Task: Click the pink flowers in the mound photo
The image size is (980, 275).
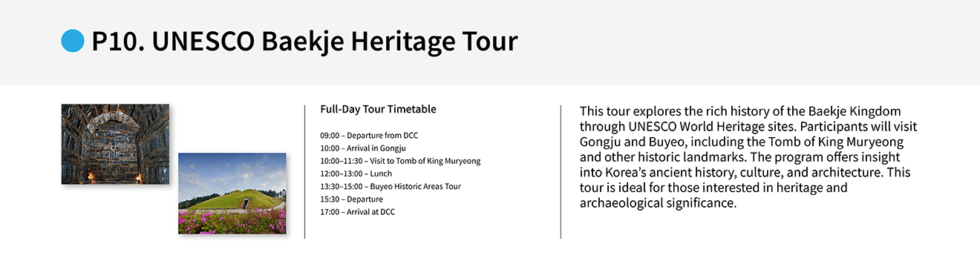Action: (x=232, y=221)
